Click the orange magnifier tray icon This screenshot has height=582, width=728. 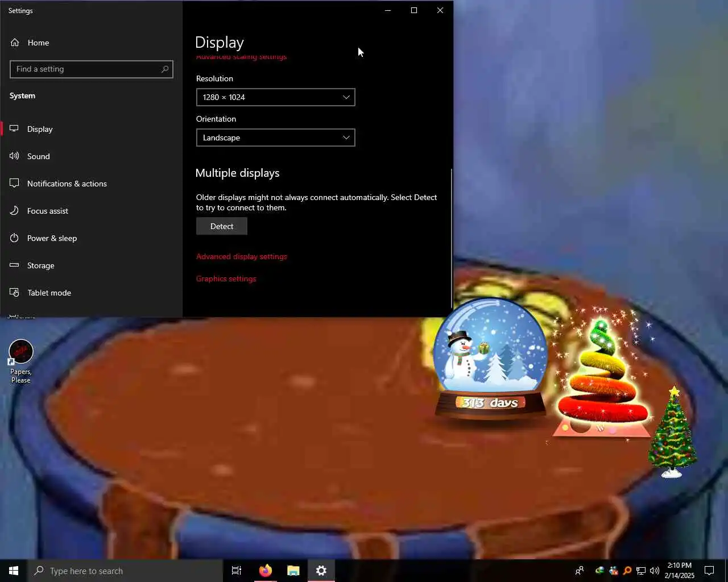pos(627,571)
